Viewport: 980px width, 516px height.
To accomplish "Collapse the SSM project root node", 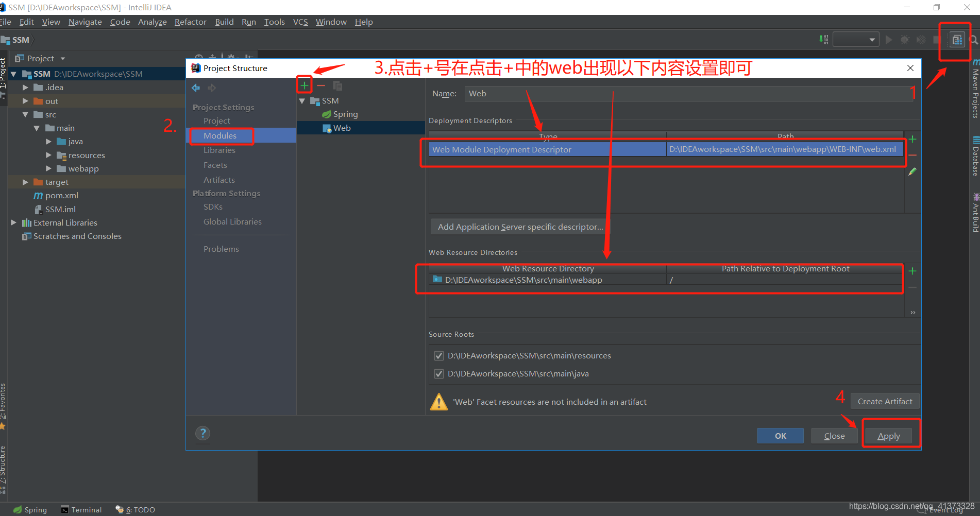I will point(14,74).
